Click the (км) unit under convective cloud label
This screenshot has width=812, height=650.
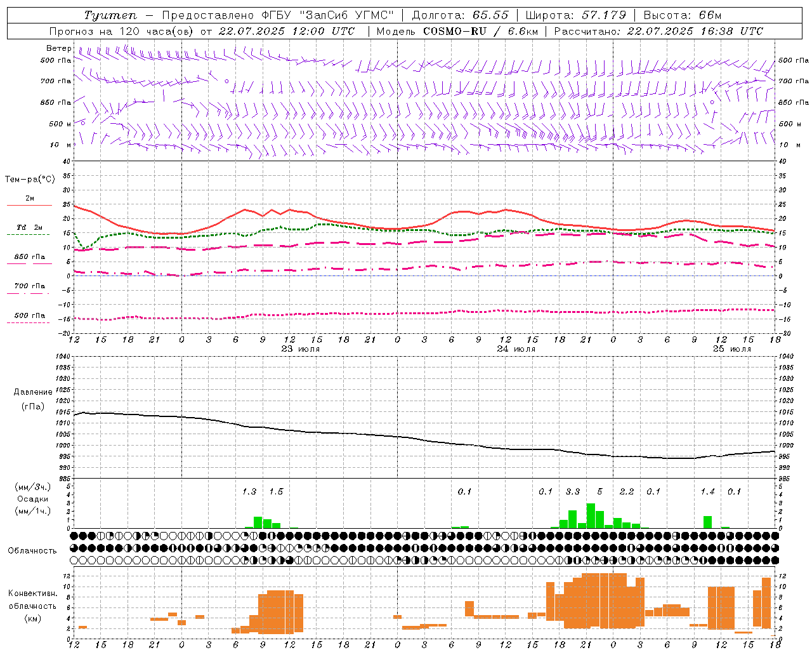coord(32,618)
